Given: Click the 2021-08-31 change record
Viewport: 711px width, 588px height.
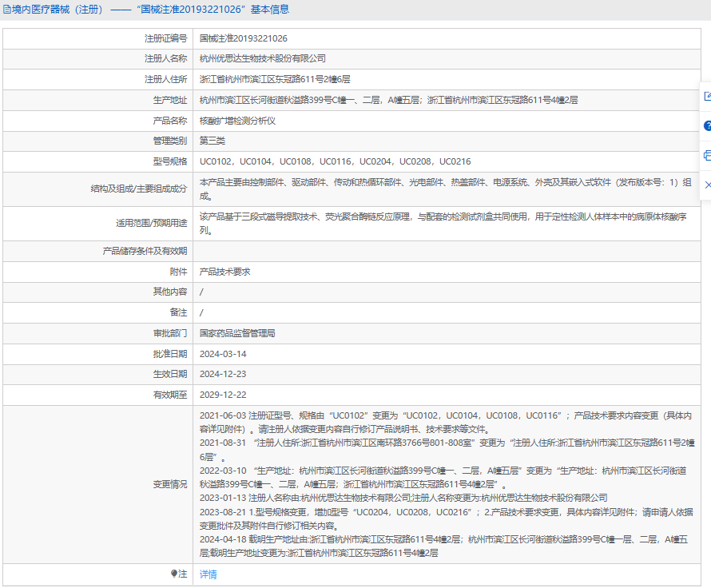Looking at the screenshot, I should (447, 449).
